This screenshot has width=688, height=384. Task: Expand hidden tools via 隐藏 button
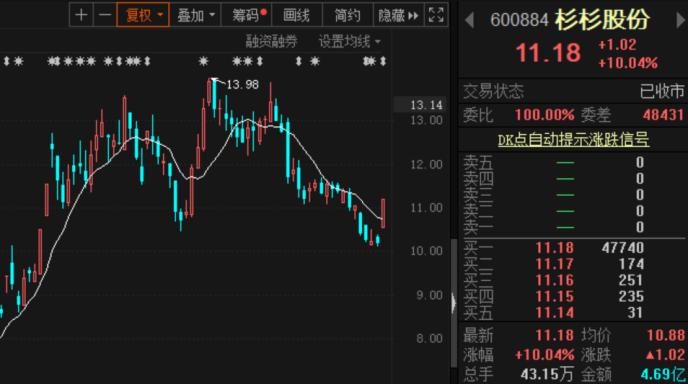[398, 15]
